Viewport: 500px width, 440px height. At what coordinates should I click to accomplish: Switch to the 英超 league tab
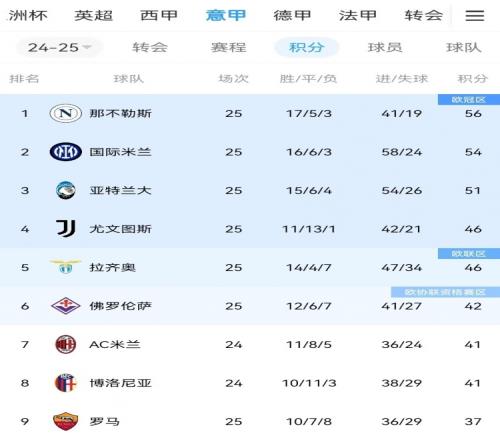(93, 15)
